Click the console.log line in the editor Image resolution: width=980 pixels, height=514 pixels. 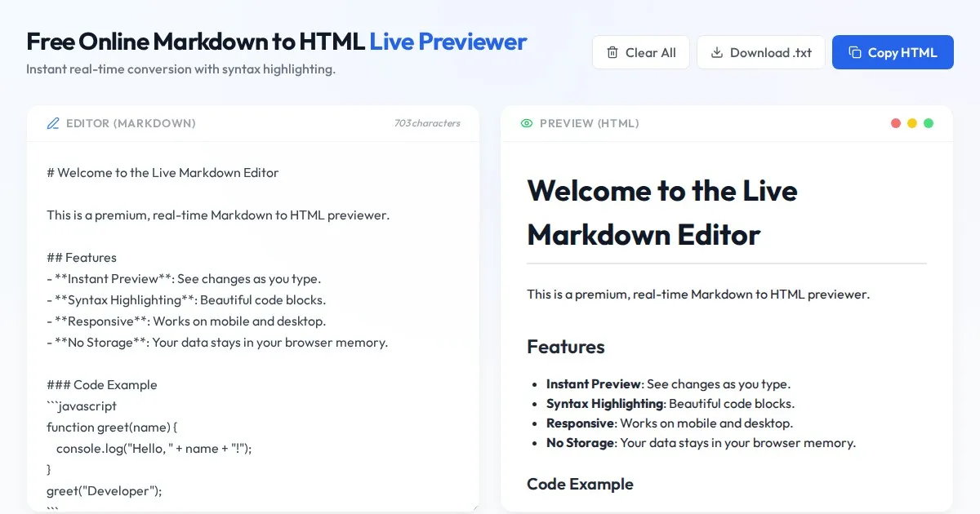coord(154,449)
